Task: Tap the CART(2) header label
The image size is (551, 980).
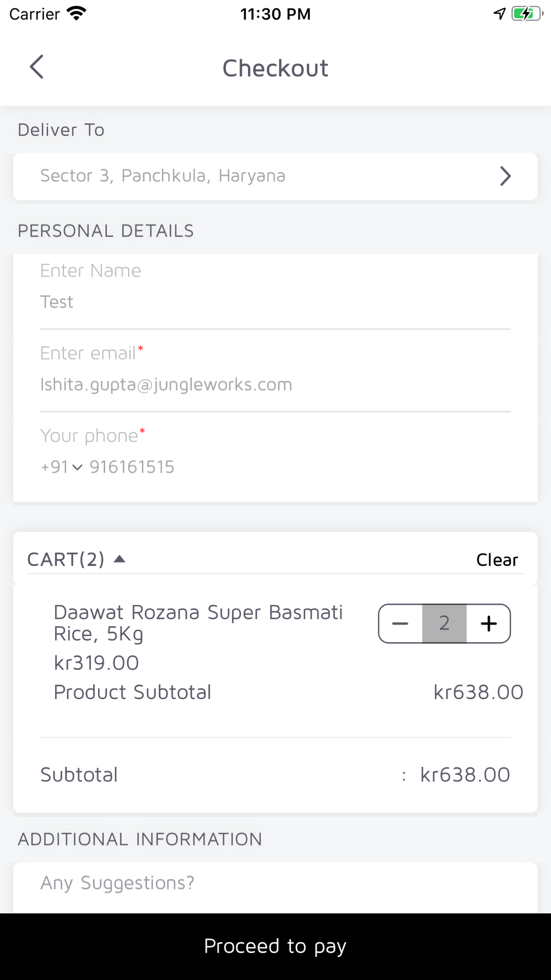Action: tap(66, 559)
